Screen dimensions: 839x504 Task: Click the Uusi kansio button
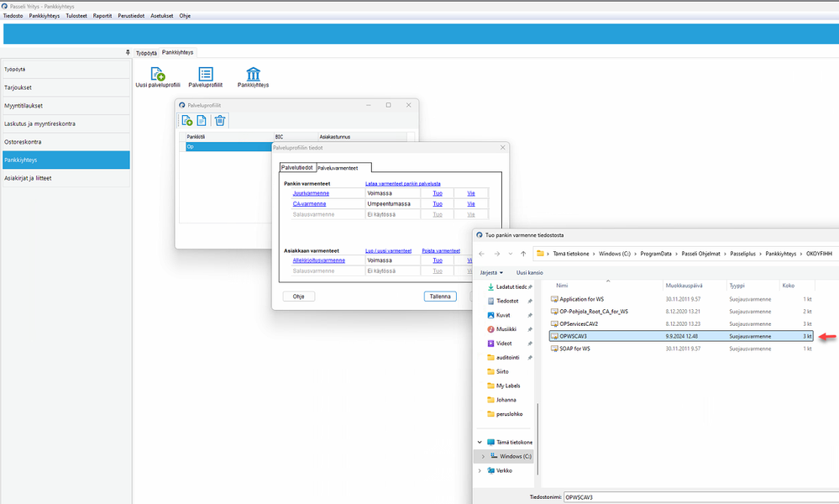click(530, 273)
